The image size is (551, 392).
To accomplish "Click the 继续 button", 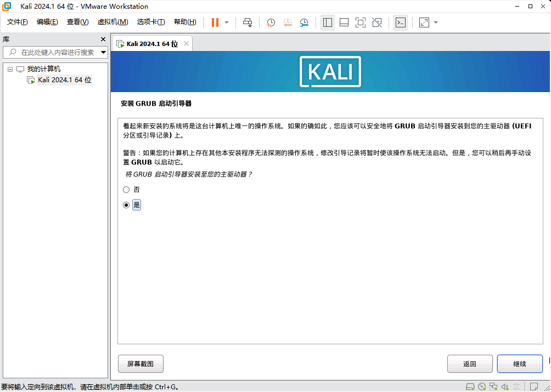I will click(x=519, y=364).
